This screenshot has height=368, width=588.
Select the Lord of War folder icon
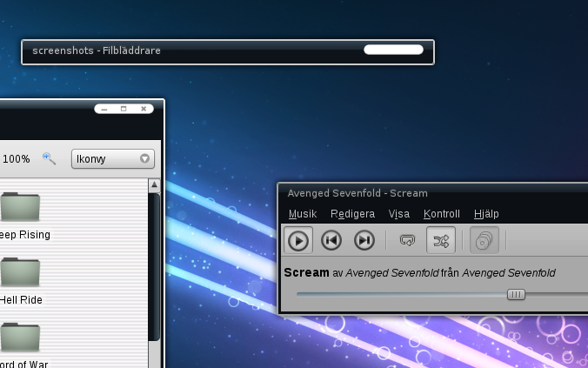(x=20, y=337)
